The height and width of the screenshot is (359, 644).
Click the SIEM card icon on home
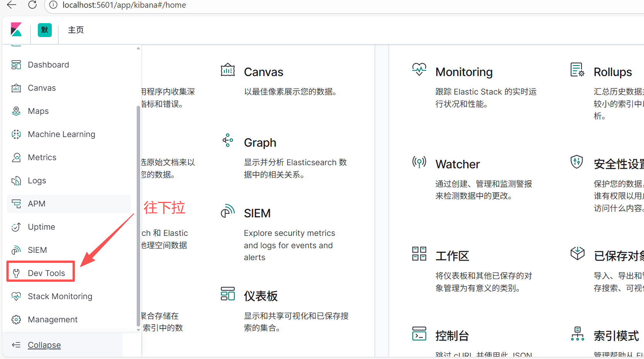pyautogui.click(x=228, y=211)
